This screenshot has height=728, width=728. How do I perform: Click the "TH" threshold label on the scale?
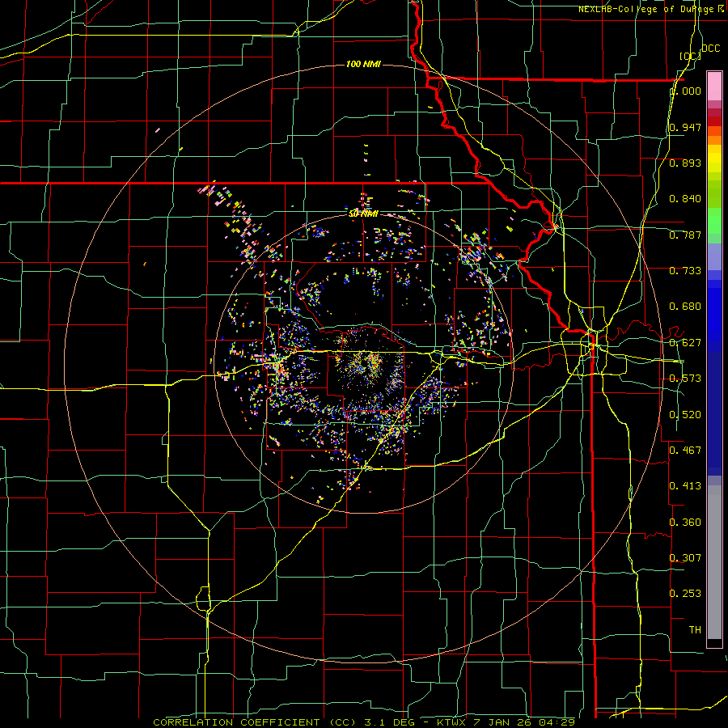(695, 630)
